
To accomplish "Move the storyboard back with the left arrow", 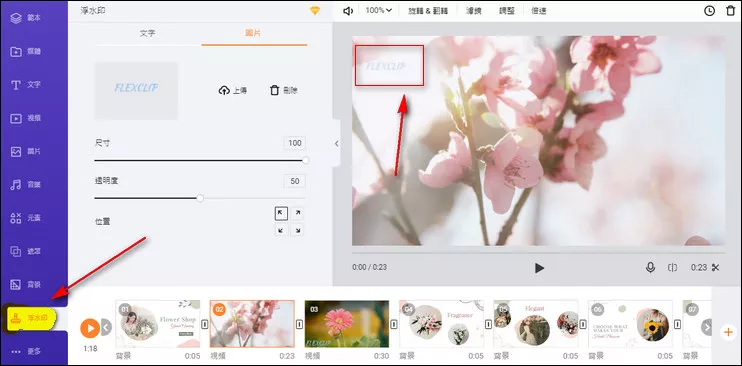I will (106, 327).
